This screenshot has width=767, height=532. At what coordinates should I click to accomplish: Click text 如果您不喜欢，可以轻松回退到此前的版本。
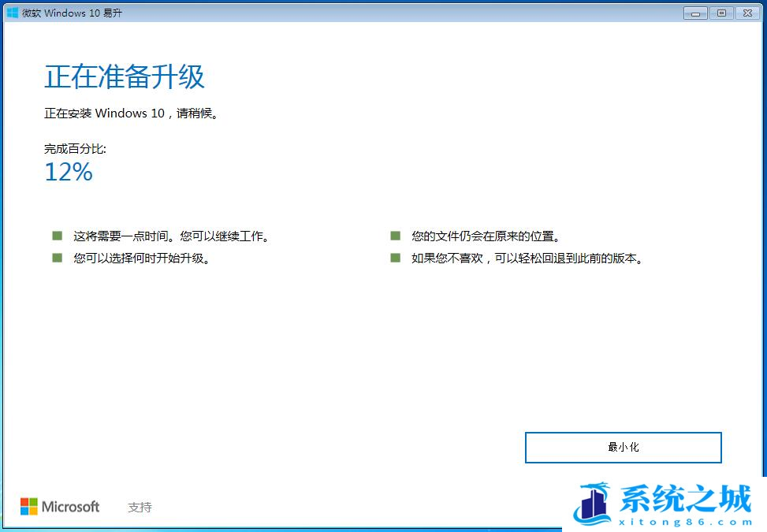pos(527,259)
